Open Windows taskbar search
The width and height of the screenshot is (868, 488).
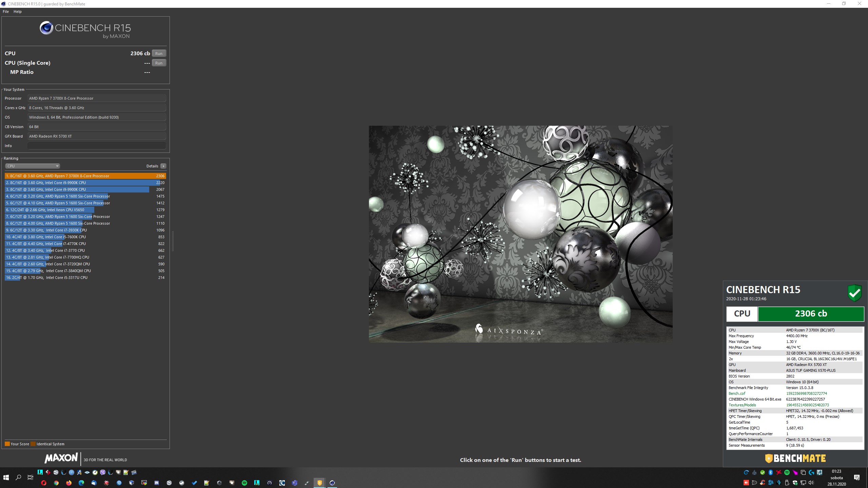(18, 477)
